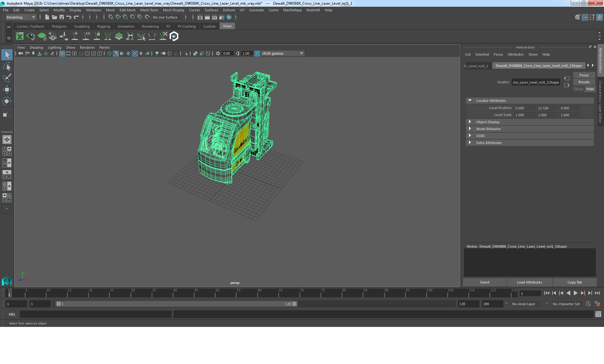Toggle textured display in viewport toolbar
Screen dimensions: 604x364
click(135, 53)
